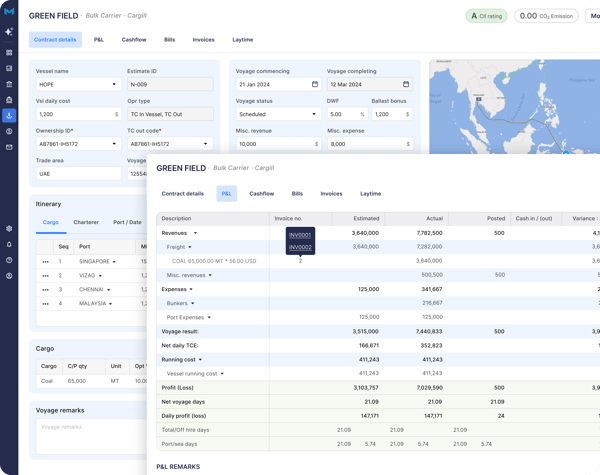Open the three-dot menu for the CHENNAI row
Image resolution: width=600 pixels, height=475 pixels.
[45, 290]
